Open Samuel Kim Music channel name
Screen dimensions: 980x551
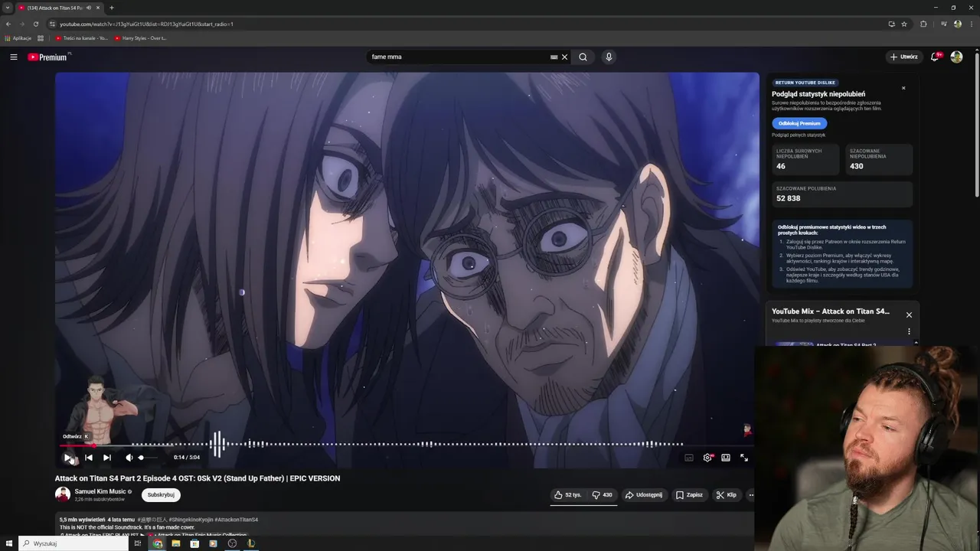pyautogui.click(x=100, y=491)
